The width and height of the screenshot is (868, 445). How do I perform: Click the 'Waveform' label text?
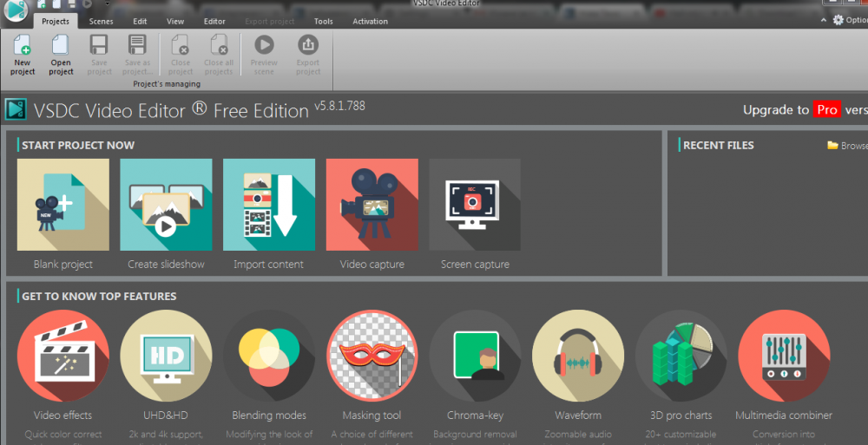point(578,416)
